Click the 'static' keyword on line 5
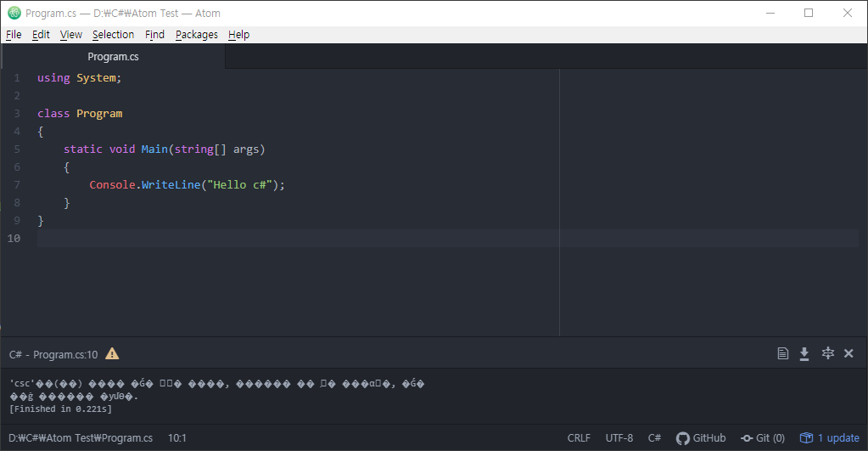 click(83, 149)
